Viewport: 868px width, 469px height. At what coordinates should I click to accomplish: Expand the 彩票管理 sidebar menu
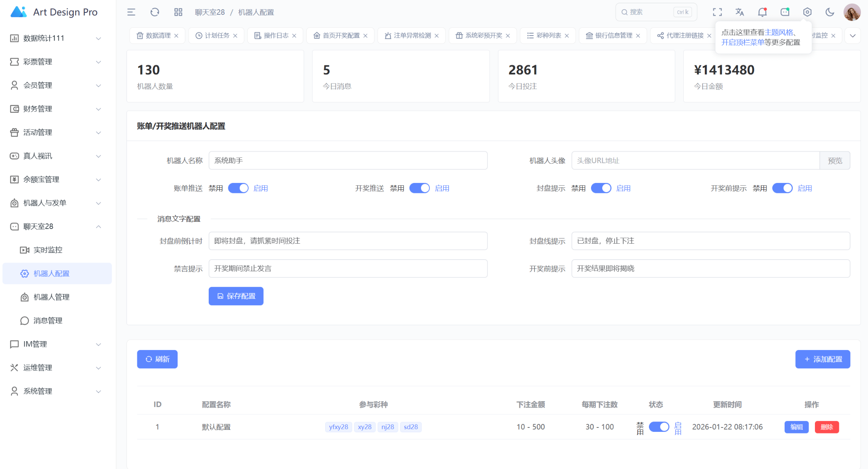[x=56, y=62]
